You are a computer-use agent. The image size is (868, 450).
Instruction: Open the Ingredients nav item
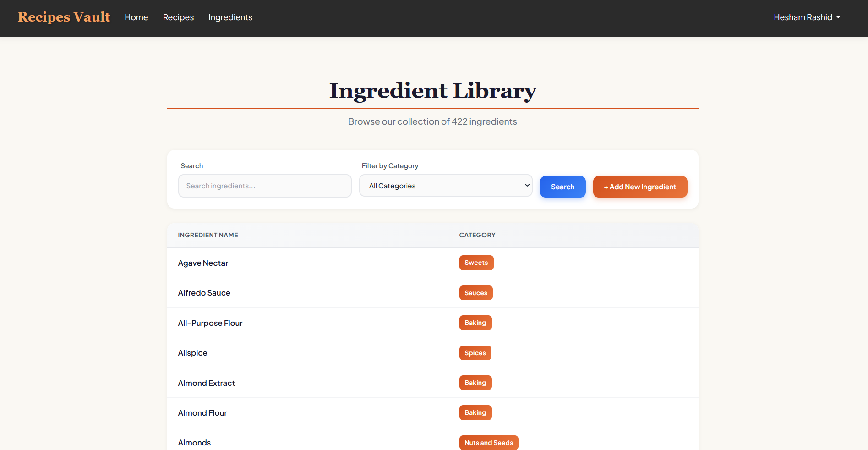[230, 17]
